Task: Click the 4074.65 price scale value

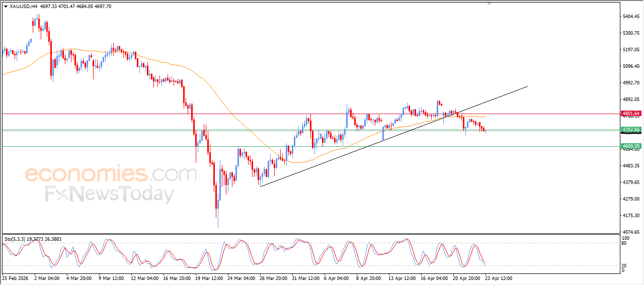Action: coord(631,232)
